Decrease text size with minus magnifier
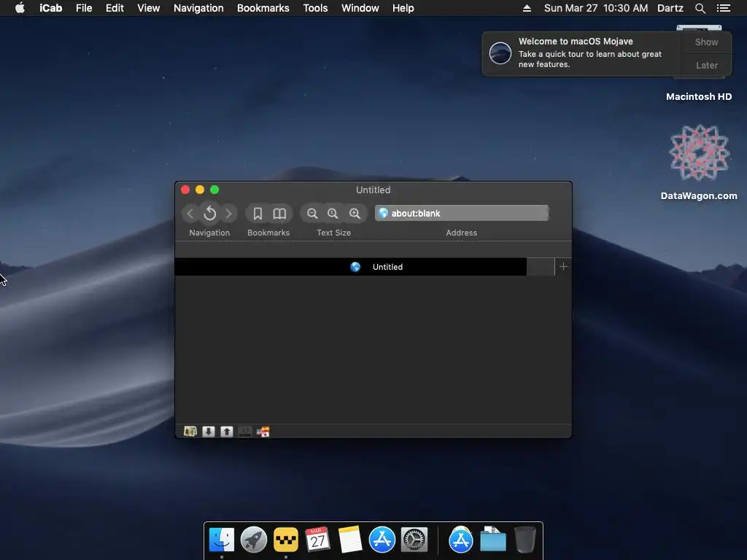 (x=312, y=214)
